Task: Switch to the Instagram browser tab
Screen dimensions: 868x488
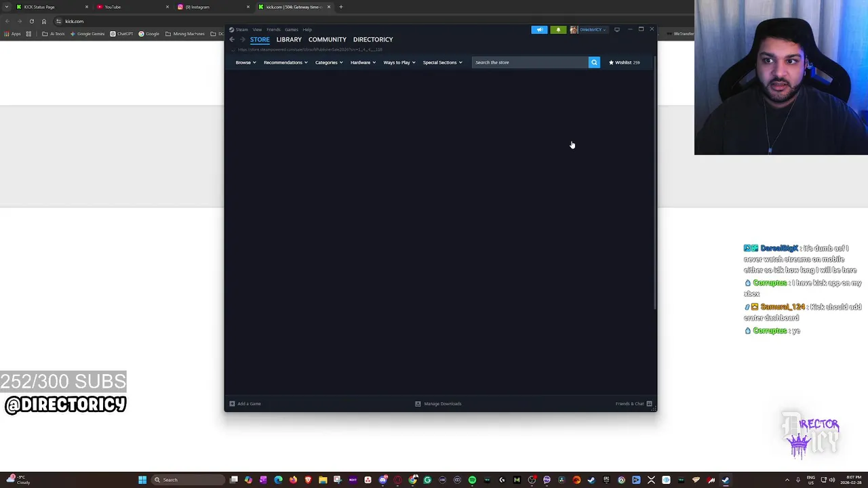Action: point(212,7)
